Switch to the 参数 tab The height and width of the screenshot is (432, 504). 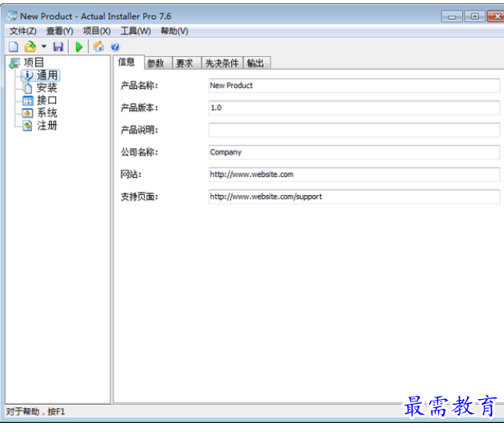tap(156, 63)
